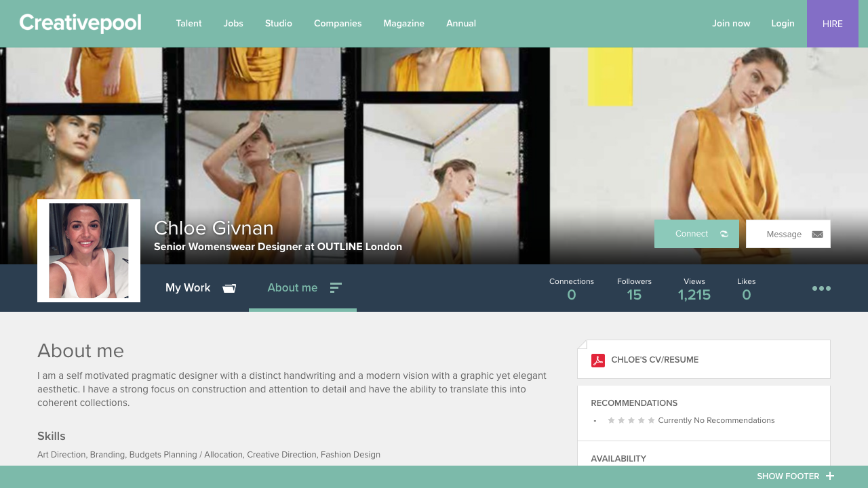Click Chloe's profile photo

[x=88, y=250]
